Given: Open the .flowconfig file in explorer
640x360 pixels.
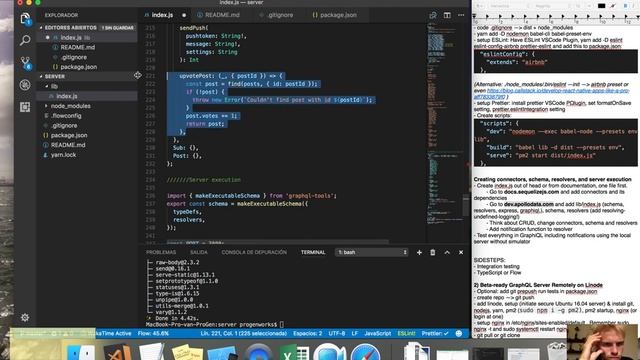Looking at the screenshot, I should coord(88,116).
